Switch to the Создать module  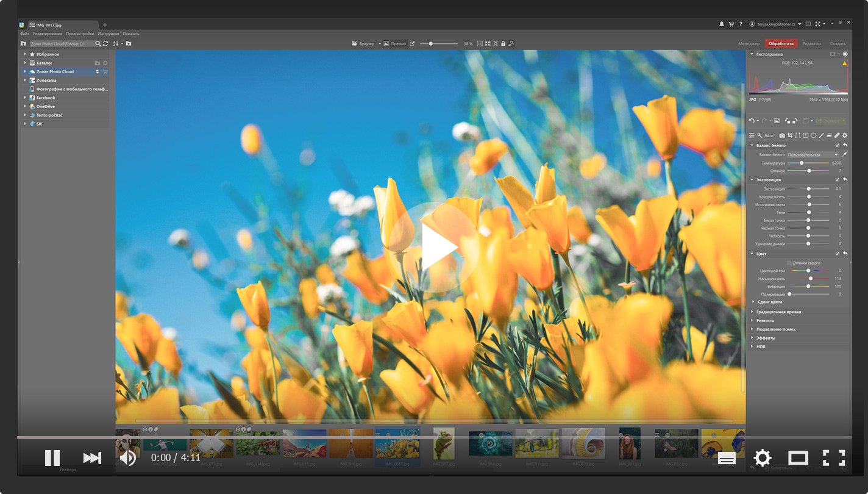point(838,44)
